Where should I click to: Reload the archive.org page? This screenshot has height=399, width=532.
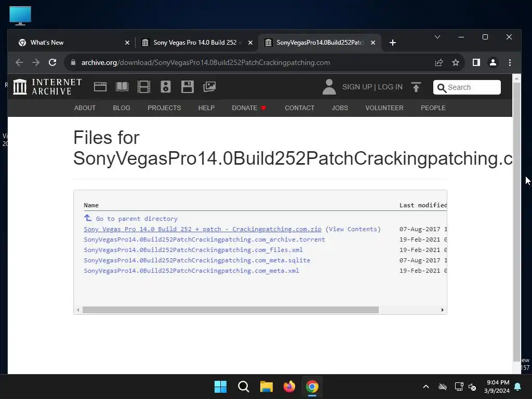(x=52, y=62)
